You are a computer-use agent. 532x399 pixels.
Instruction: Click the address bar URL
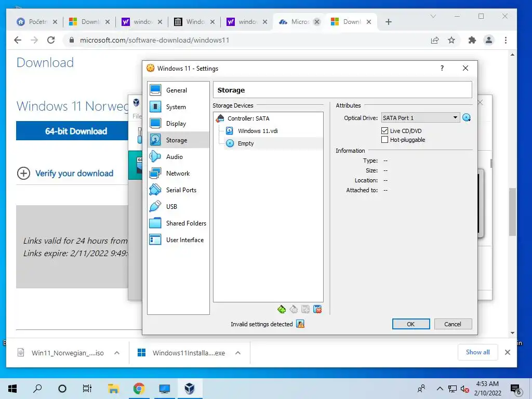click(x=154, y=40)
